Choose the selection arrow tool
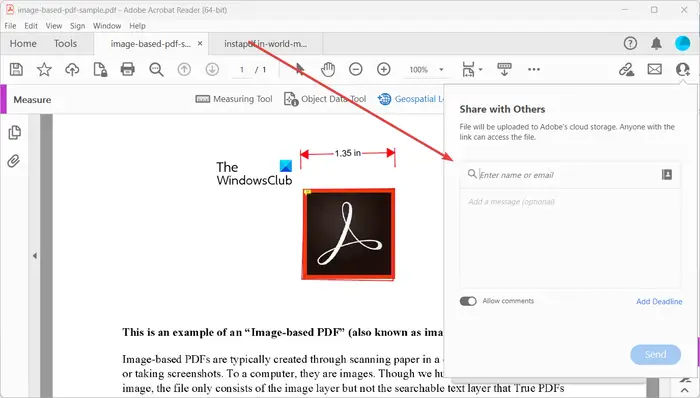 pos(300,69)
